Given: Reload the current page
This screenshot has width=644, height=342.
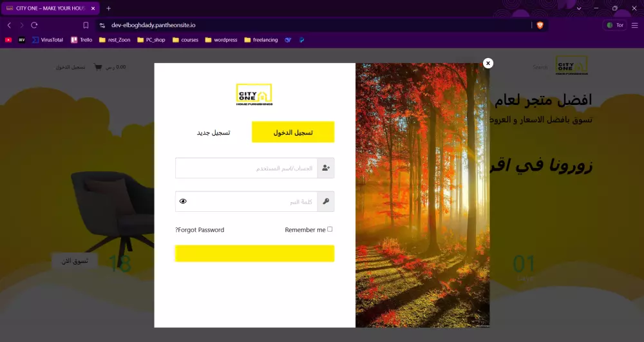Looking at the screenshot, I should (35, 25).
